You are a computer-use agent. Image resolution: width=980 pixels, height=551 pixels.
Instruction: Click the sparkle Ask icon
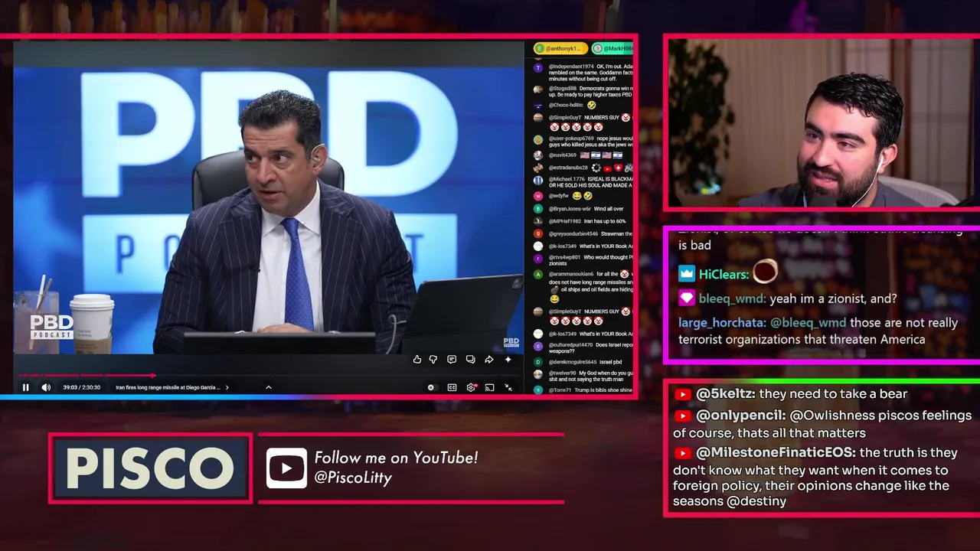click(508, 359)
